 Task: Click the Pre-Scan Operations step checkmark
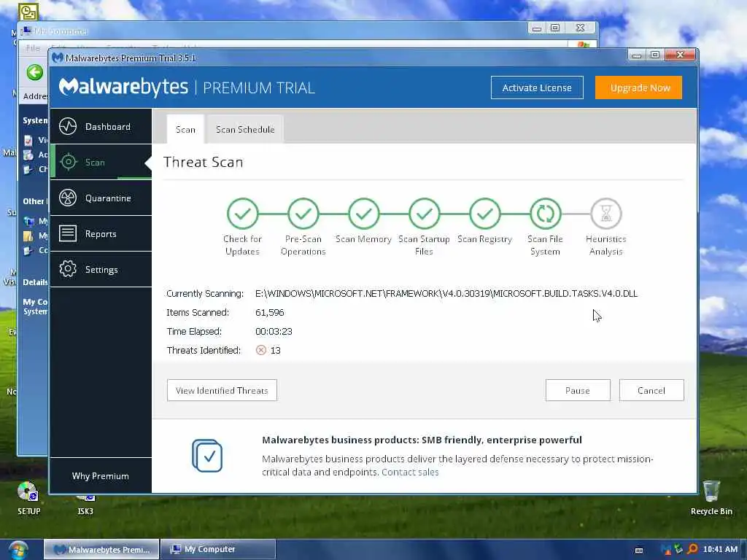coord(303,214)
